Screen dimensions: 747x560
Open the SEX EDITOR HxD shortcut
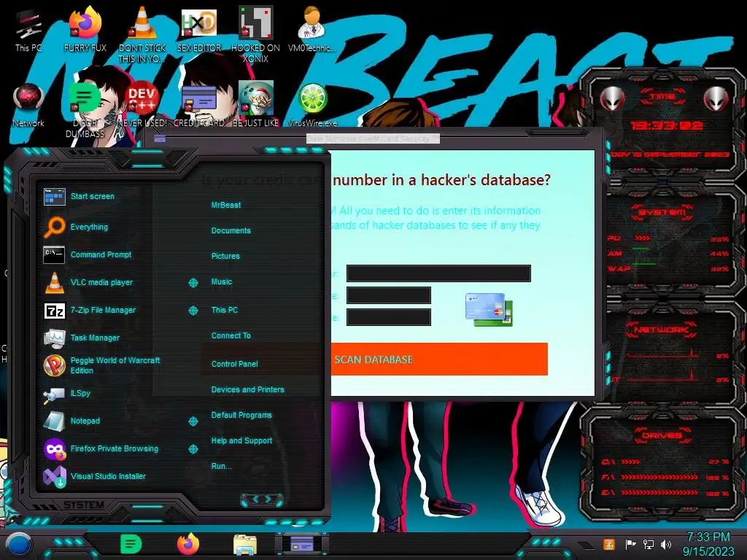point(198,31)
